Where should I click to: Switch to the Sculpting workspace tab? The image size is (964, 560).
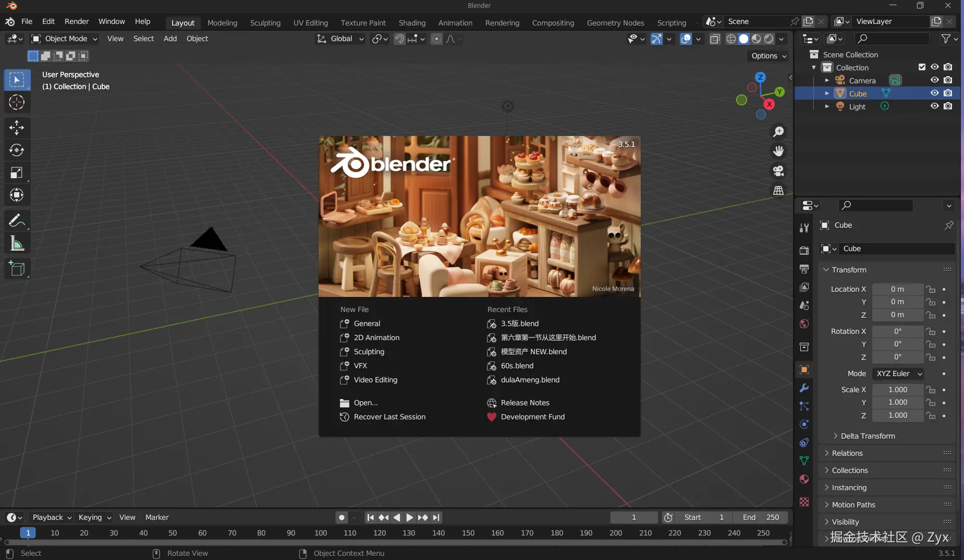click(265, 23)
